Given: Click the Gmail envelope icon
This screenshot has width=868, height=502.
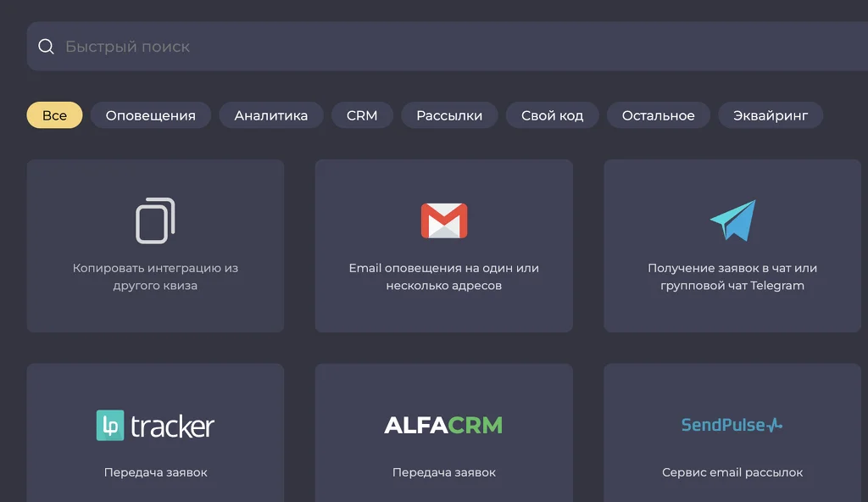Looking at the screenshot, I should (x=444, y=220).
